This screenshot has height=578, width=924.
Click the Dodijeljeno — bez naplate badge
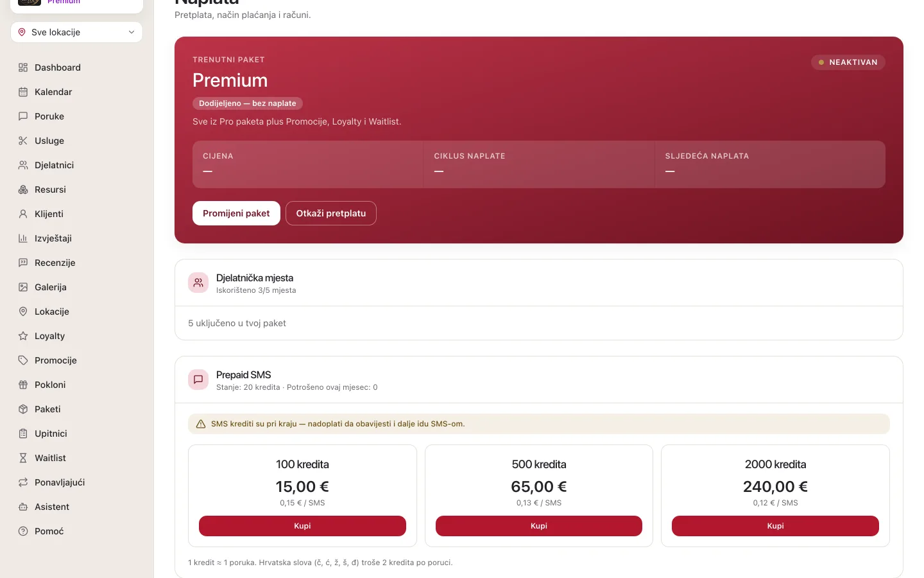(x=248, y=103)
